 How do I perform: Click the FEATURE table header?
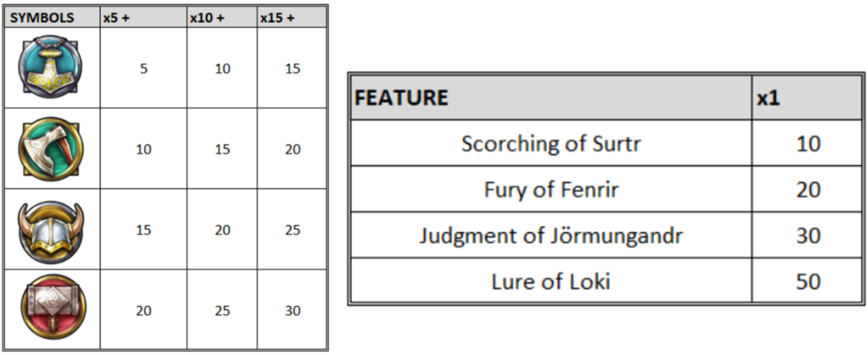pyautogui.click(x=401, y=98)
